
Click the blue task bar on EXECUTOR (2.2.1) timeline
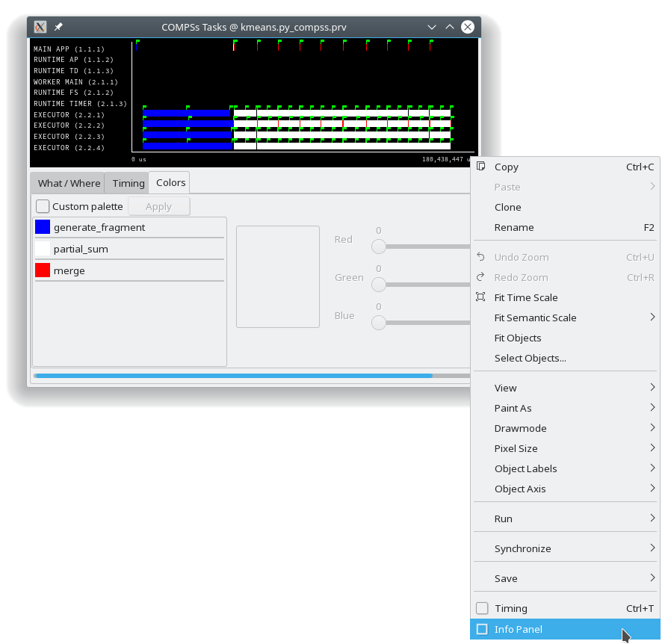(187, 113)
